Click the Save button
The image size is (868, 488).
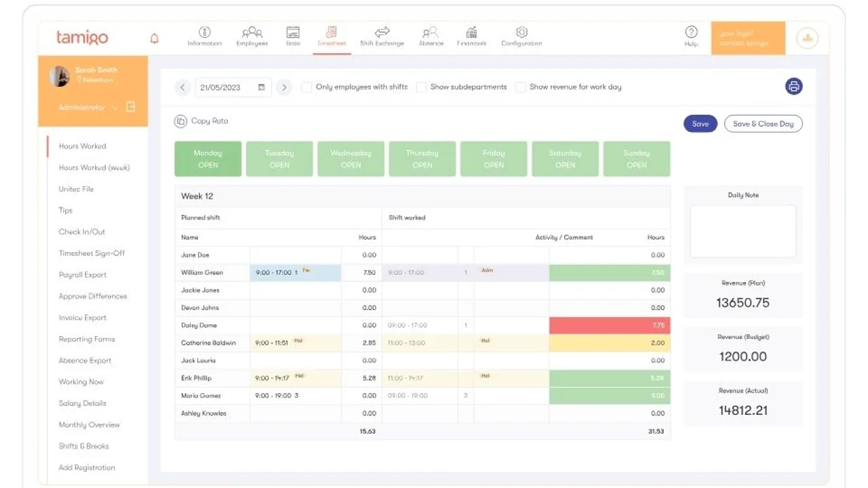[x=700, y=124]
